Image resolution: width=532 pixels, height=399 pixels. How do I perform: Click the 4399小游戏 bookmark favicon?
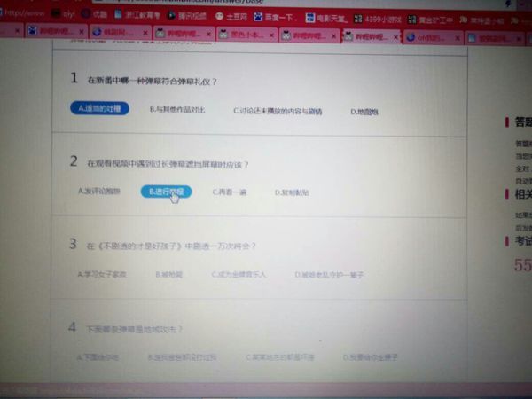click(x=358, y=19)
